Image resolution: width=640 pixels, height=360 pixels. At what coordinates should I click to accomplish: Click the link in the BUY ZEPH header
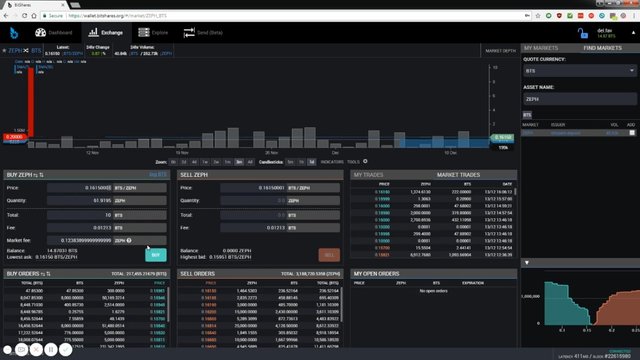point(158,175)
